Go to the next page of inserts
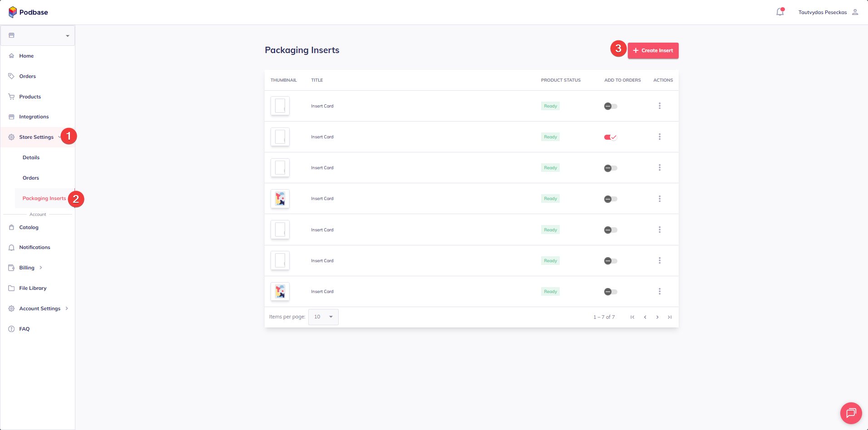This screenshot has width=868, height=430. [657, 317]
